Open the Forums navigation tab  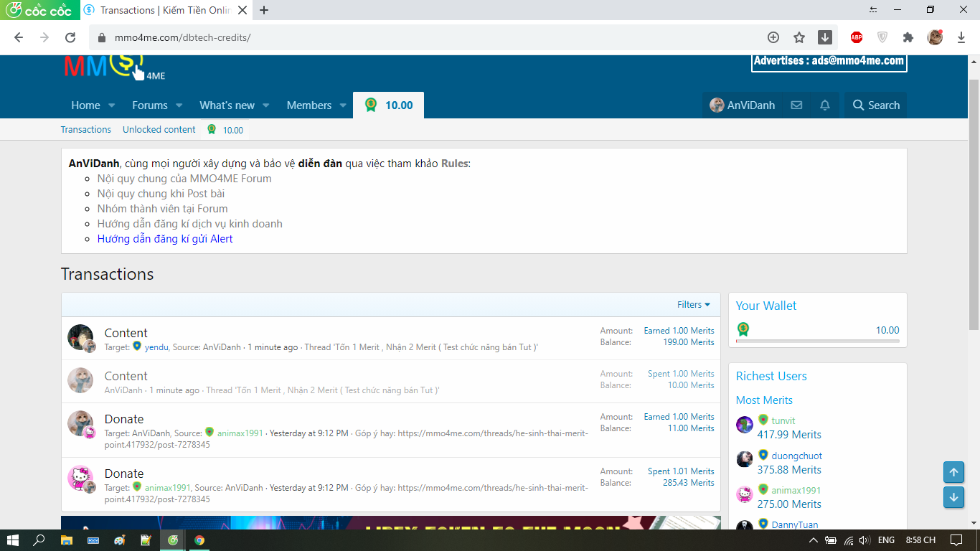(149, 105)
